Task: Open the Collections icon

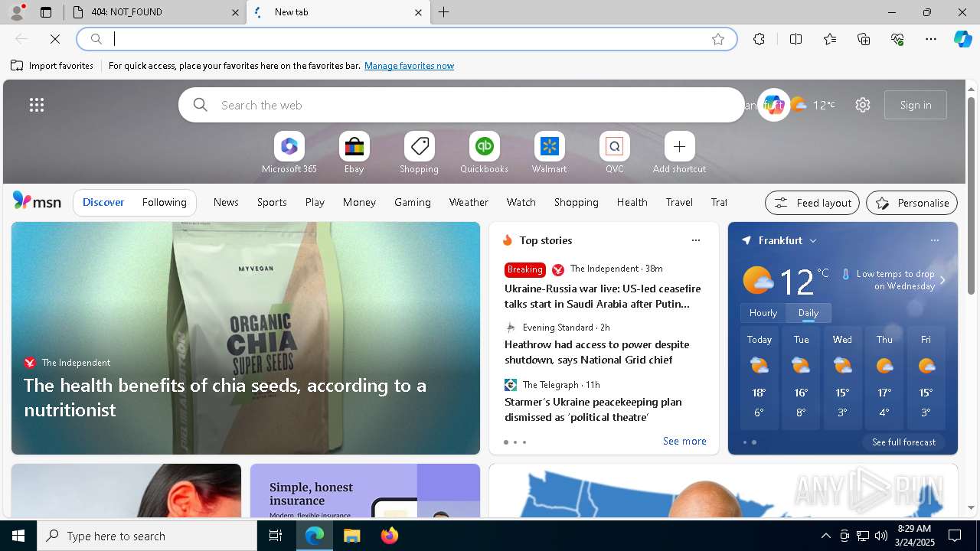Action: pos(864,39)
